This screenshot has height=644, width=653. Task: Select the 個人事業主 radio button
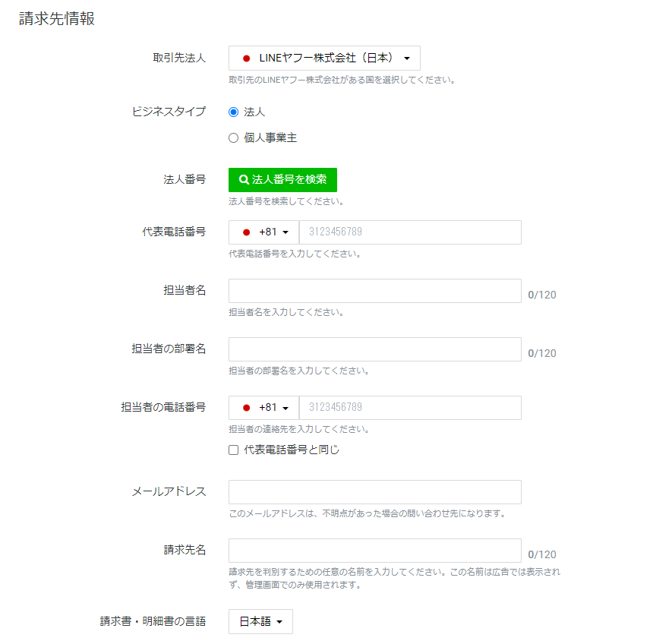click(233, 137)
